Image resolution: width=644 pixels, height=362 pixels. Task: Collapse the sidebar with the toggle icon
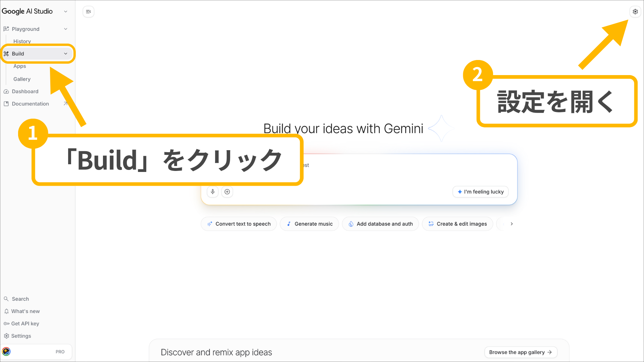89,12
